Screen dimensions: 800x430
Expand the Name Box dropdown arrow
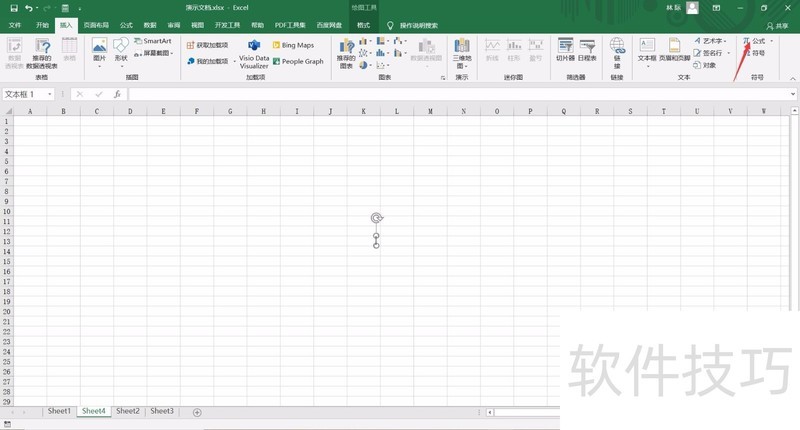(x=49, y=94)
